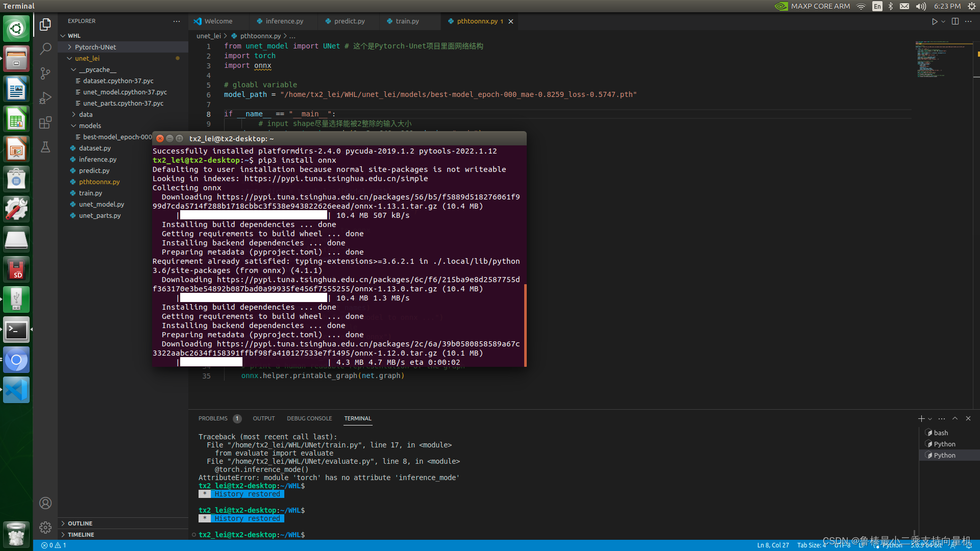Screen dimensions: 980x551
Task: Open the Extensions view
Action: click(x=45, y=122)
